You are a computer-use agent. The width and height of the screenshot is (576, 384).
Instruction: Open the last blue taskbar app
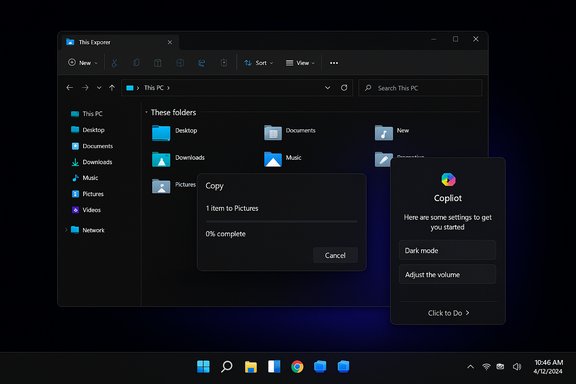coord(343,366)
